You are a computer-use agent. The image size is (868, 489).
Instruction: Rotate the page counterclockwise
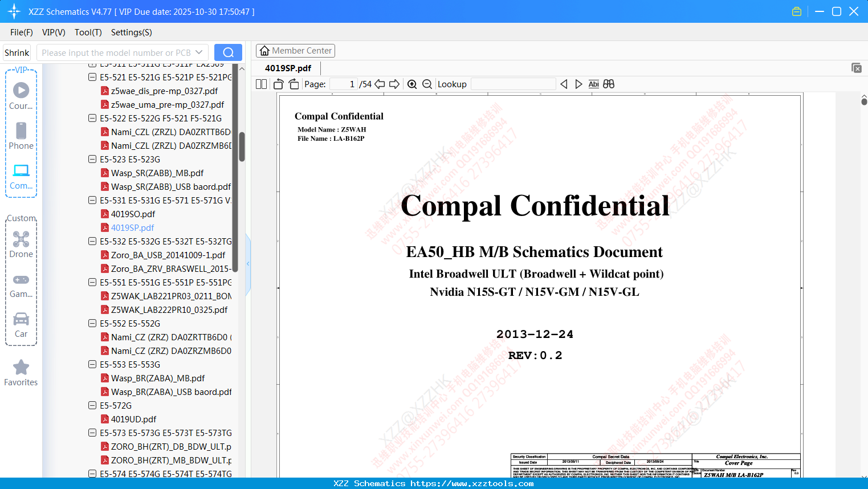point(279,84)
